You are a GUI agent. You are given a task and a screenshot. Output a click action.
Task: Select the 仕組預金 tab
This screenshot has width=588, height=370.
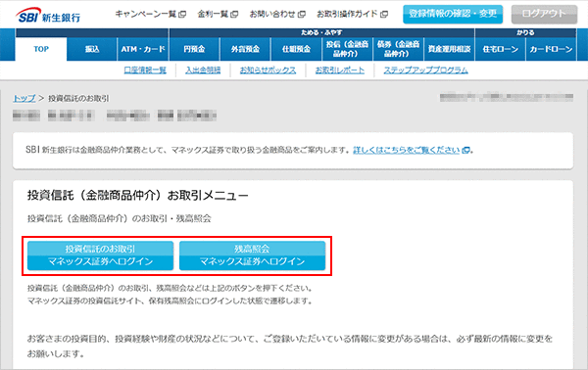(296, 49)
